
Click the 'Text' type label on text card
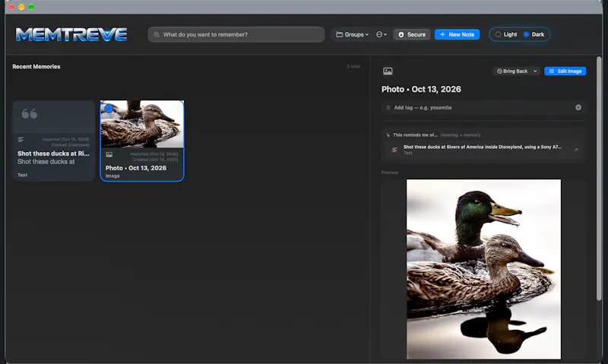coord(23,175)
